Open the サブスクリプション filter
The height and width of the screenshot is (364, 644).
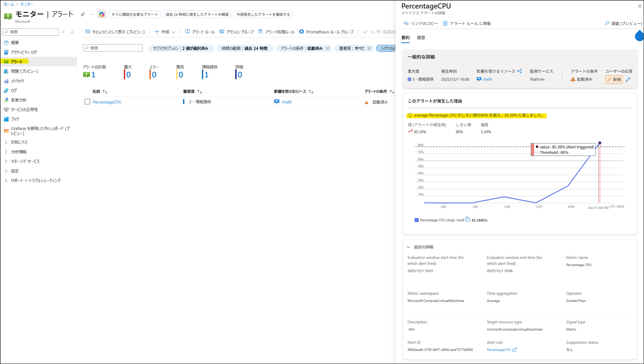181,48
